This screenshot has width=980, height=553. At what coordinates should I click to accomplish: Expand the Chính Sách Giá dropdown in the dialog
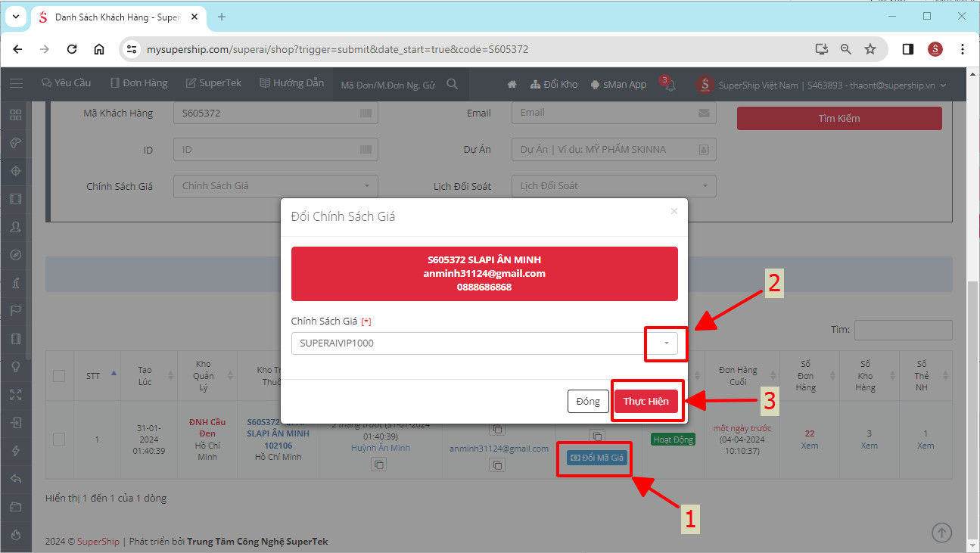pos(666,343)
